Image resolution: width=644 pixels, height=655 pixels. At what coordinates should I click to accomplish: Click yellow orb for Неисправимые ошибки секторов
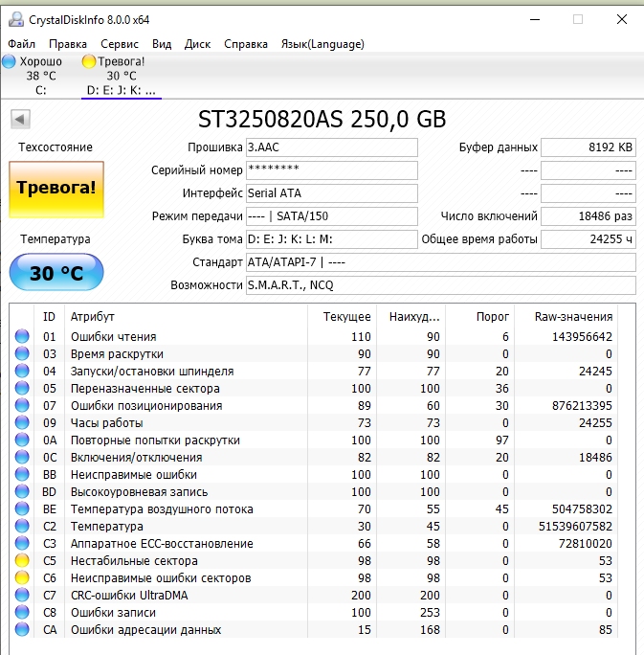point(22,578)
